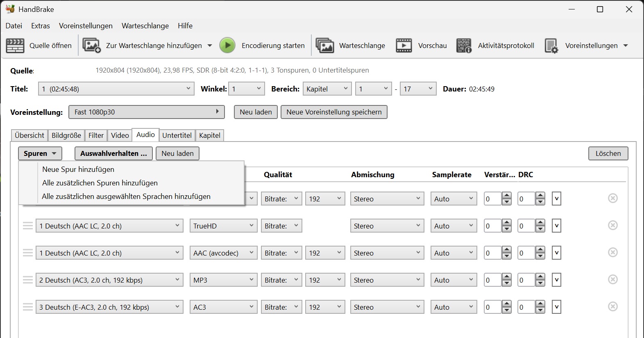644x338 pixels.
Task: Click the Verstärkung field of AAC (avcodec) row
Action: tap(493, 253)
